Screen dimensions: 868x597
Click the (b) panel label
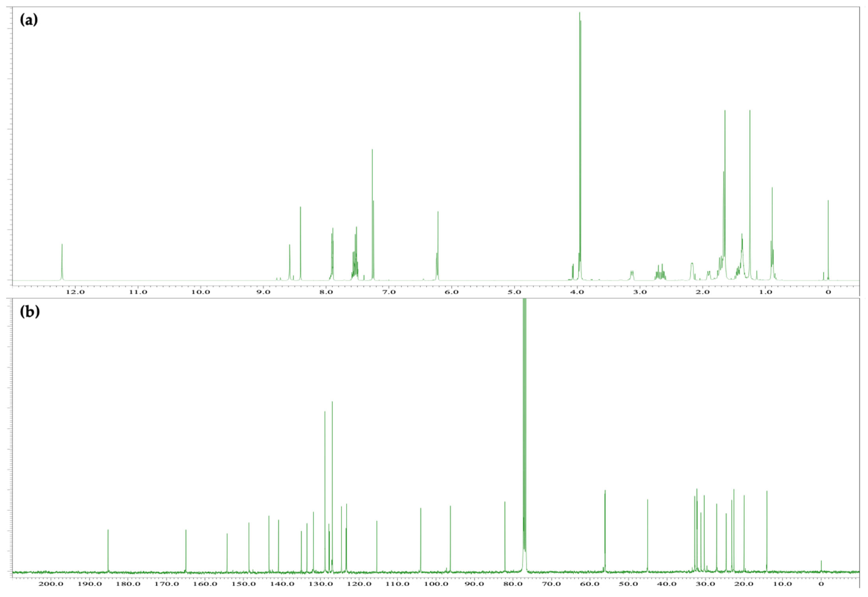coord(30,312)
